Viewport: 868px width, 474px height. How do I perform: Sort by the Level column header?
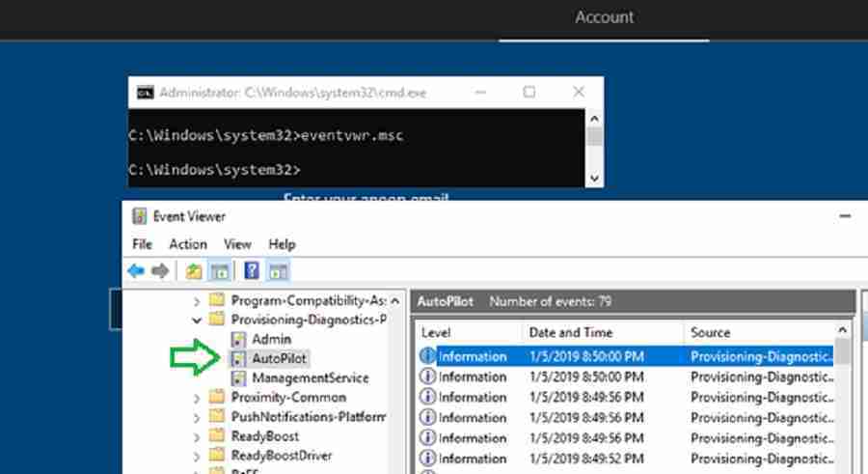click(469, 333)
